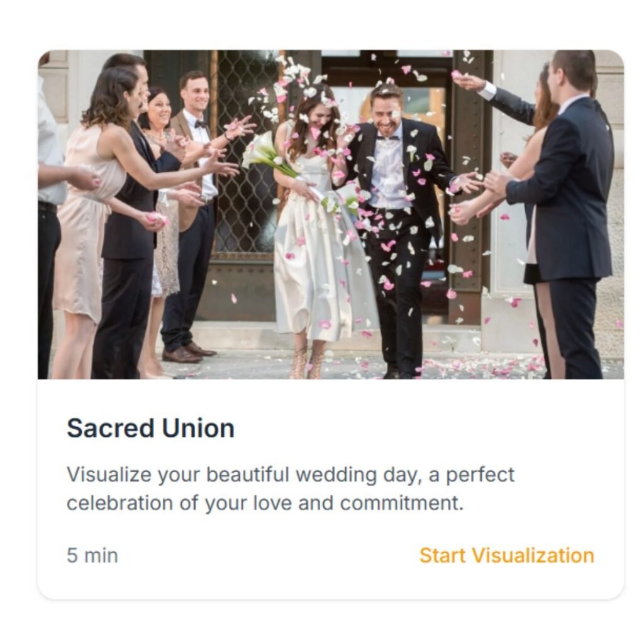Click the man with the bow tie on left
This screenshot has width=644, height=644.
tap(195, 214)
